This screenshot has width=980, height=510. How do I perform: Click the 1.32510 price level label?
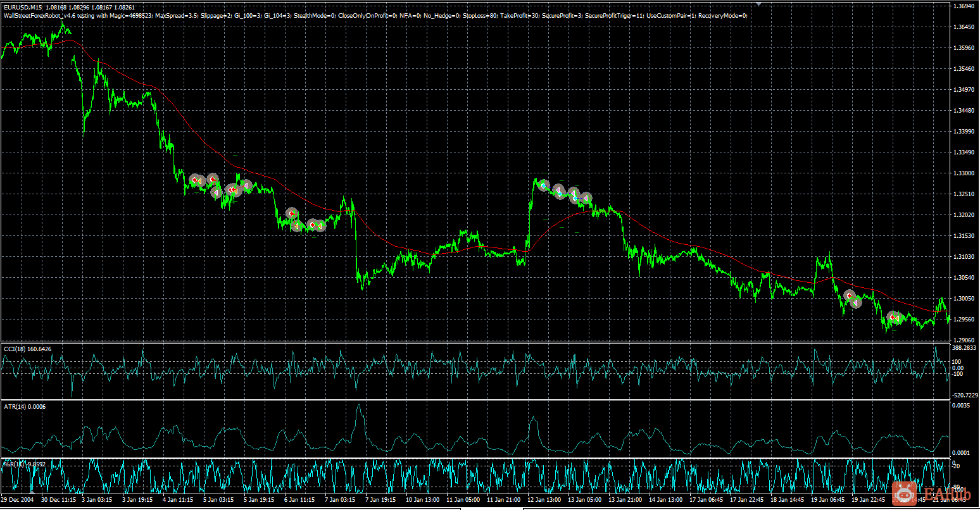(962, 194)
